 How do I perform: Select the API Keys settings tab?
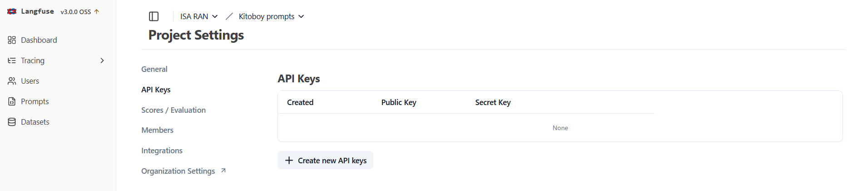tap(156, 90)
